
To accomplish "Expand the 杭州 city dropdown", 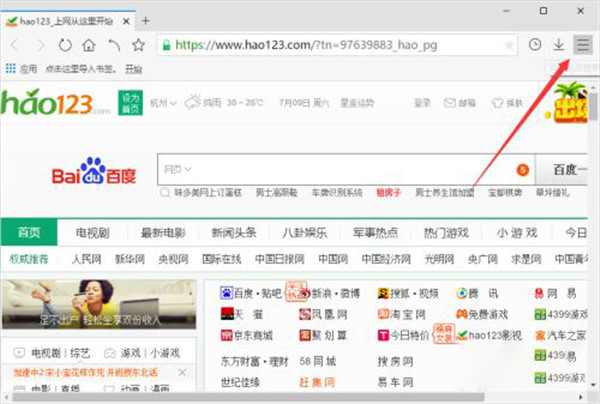I will coord(163,103).
